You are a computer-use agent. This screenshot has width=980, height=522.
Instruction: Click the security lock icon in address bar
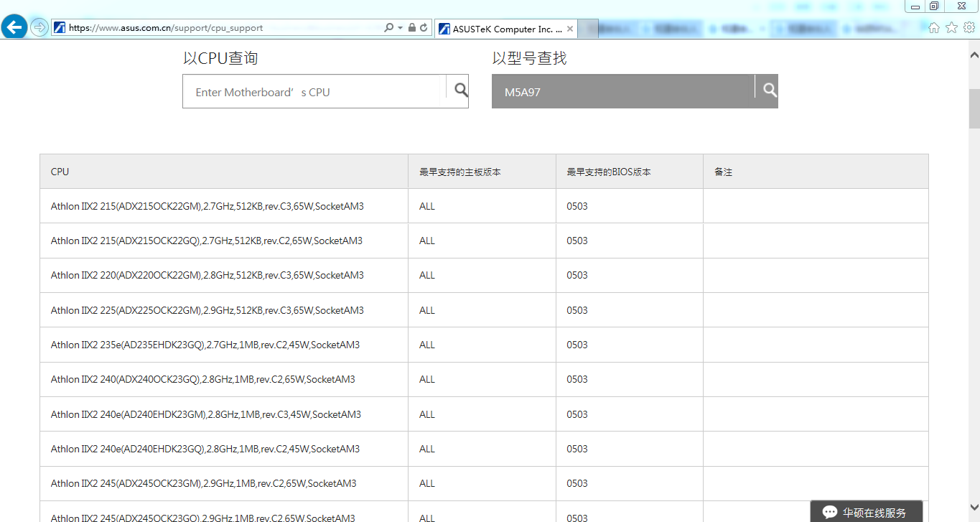tap(411, 28)
